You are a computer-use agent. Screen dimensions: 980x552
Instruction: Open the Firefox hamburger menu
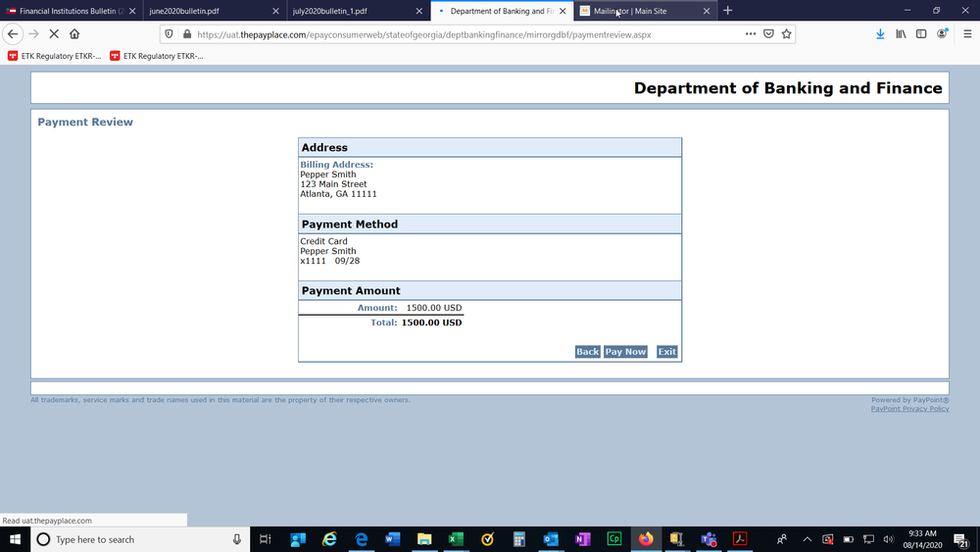click(966, 33)
